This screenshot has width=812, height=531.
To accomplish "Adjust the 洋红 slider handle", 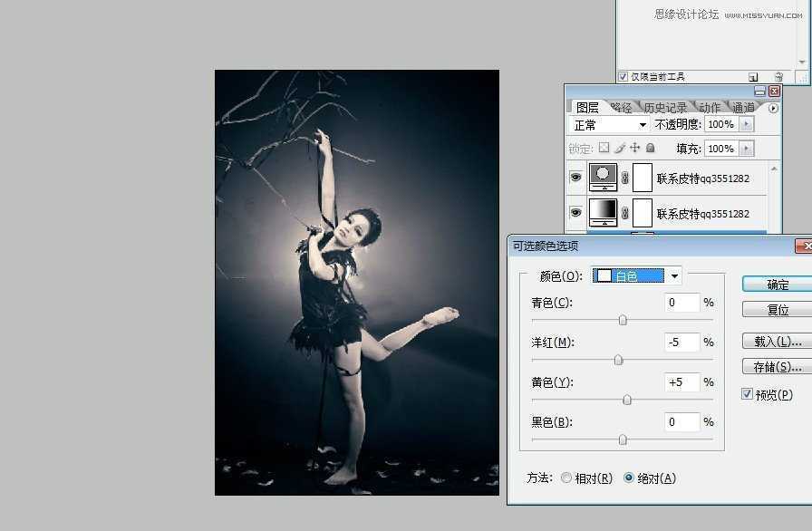I will coord(618,361).
